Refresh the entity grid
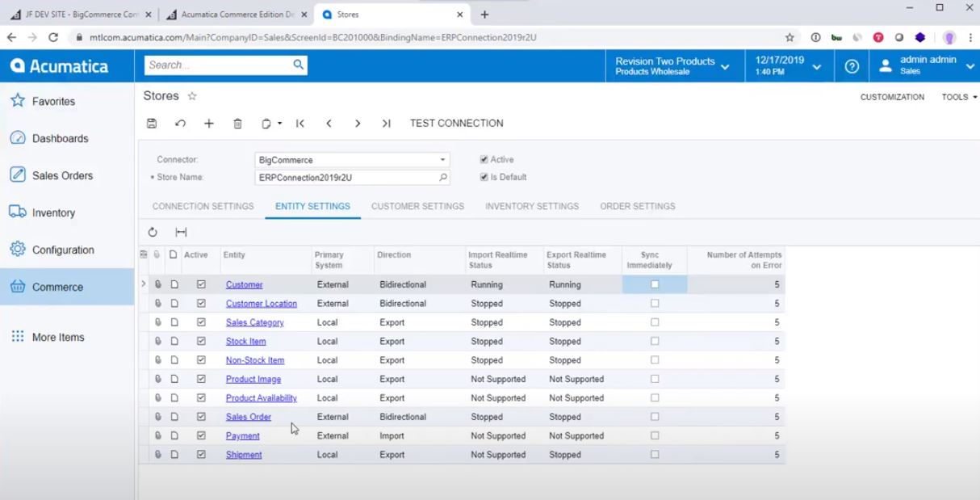The image size is (980, 500). click(153, 232)
